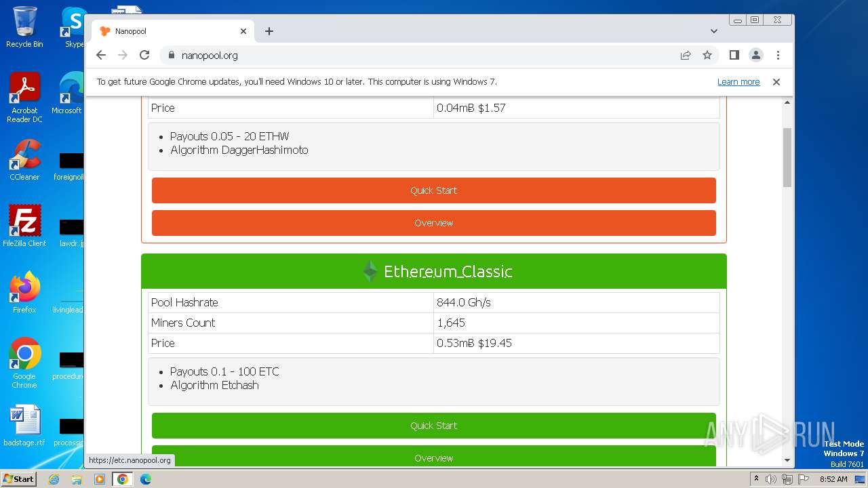Open Google Chrome desktop icon
The image size is (868, 488).
(24, 363)
